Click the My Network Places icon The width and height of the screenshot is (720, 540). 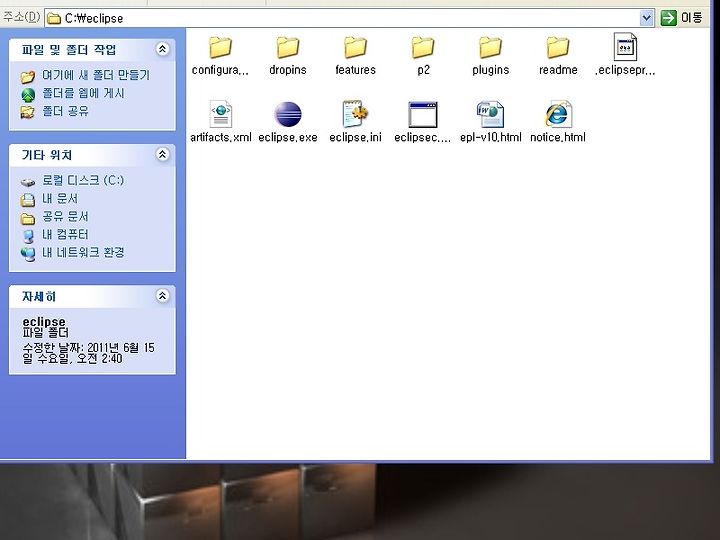coord(28,254)
